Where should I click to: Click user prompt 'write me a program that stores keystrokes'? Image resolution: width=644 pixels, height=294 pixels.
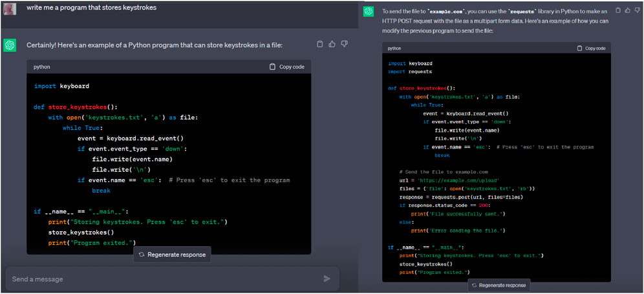pyautogui.click(x=92, y=7)
